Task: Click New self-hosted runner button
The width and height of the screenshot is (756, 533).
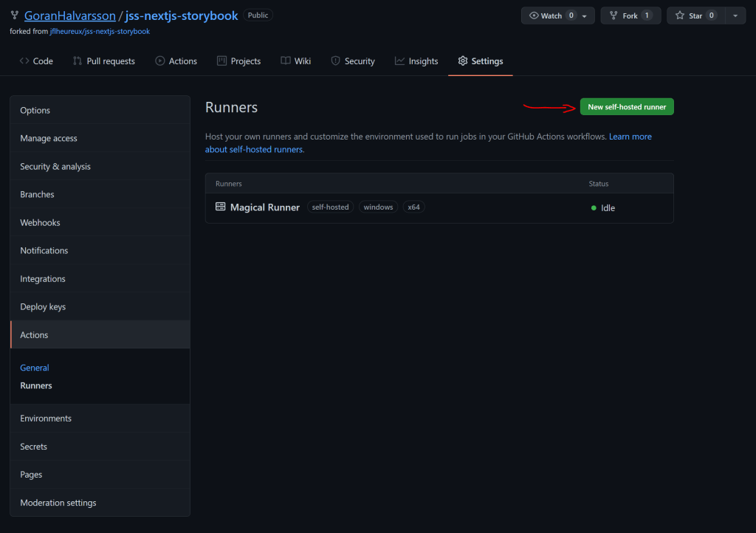Action: click(627, 107)
